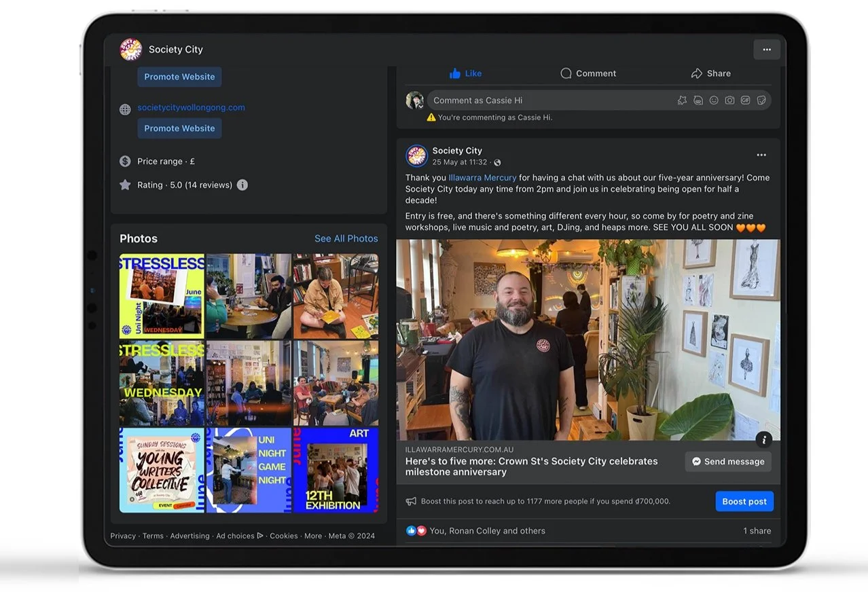Insert a GIF into the comment
The width and height of the screenshot is (868, 607).
click(745, 100)
